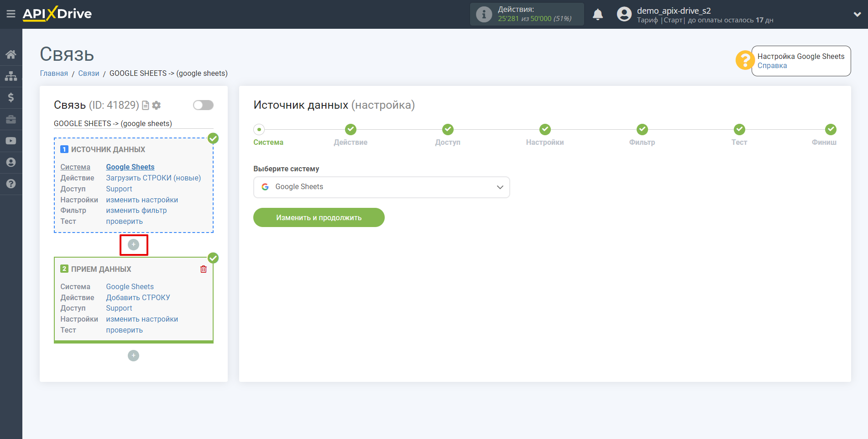Select the Финиш step
Screen dimensions: 868x439
click(831, 130)
